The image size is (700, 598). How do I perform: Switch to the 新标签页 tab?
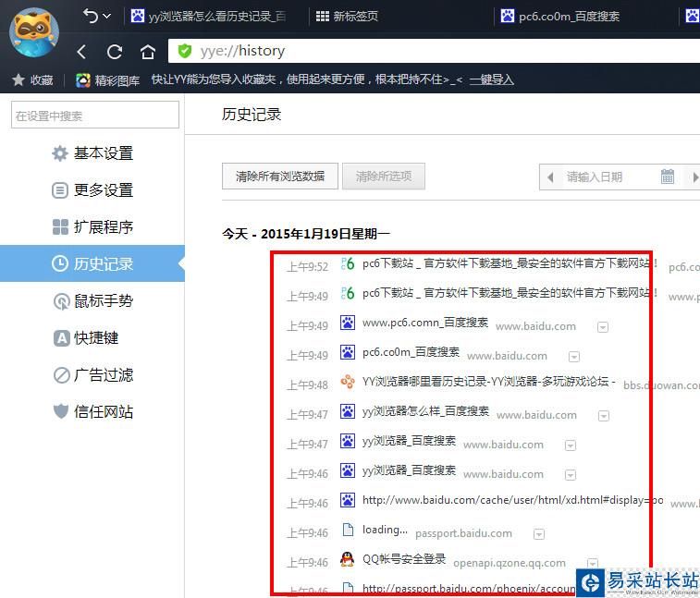pyautogui.click(x=347, y=17)
